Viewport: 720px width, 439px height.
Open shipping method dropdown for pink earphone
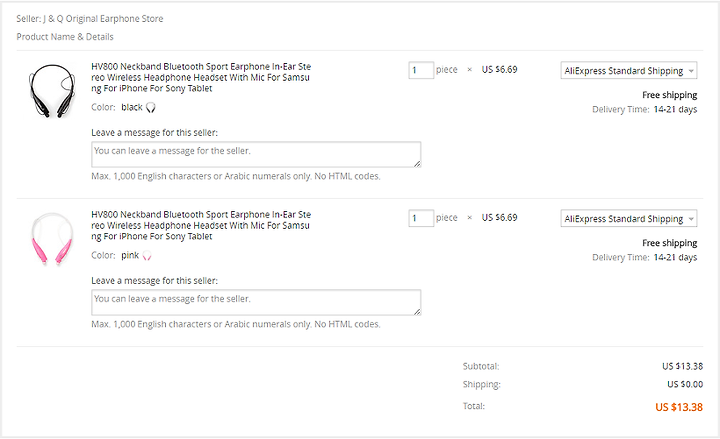629,218
